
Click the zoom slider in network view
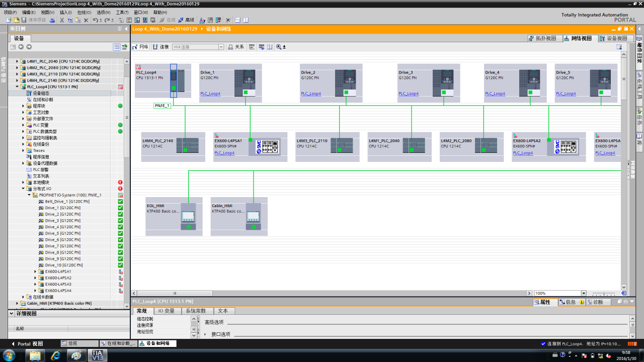click(603, 293)
